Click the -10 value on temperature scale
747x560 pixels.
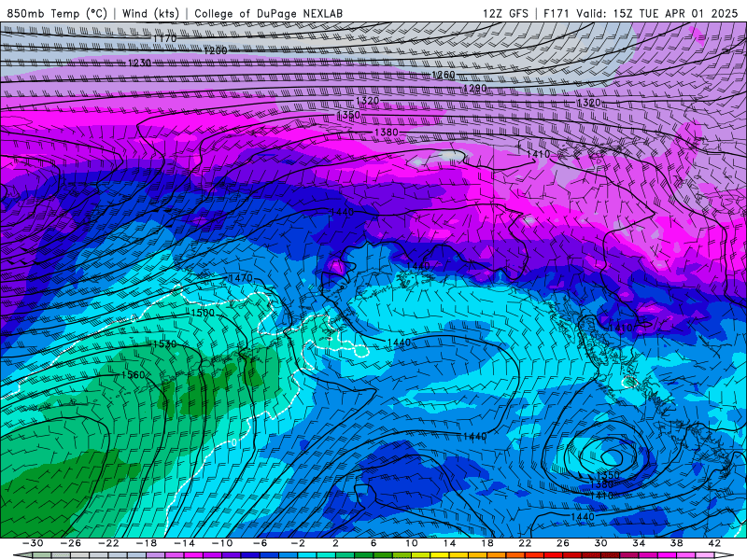click(x=222, y=543)
